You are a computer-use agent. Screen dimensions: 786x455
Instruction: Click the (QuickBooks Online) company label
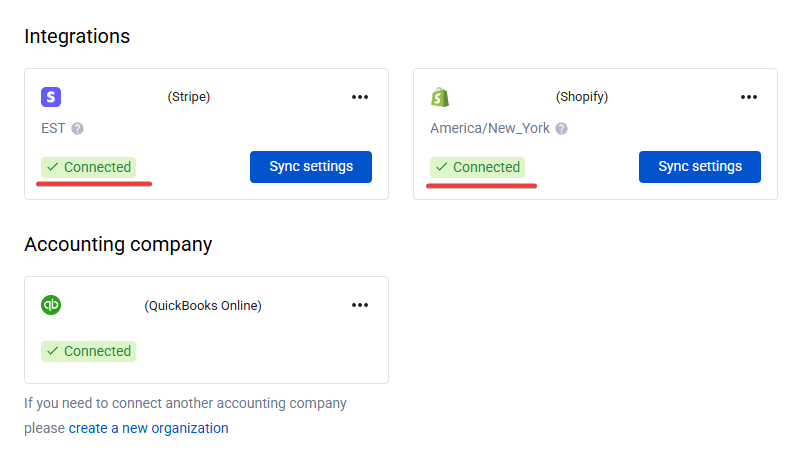pos(203,305)
